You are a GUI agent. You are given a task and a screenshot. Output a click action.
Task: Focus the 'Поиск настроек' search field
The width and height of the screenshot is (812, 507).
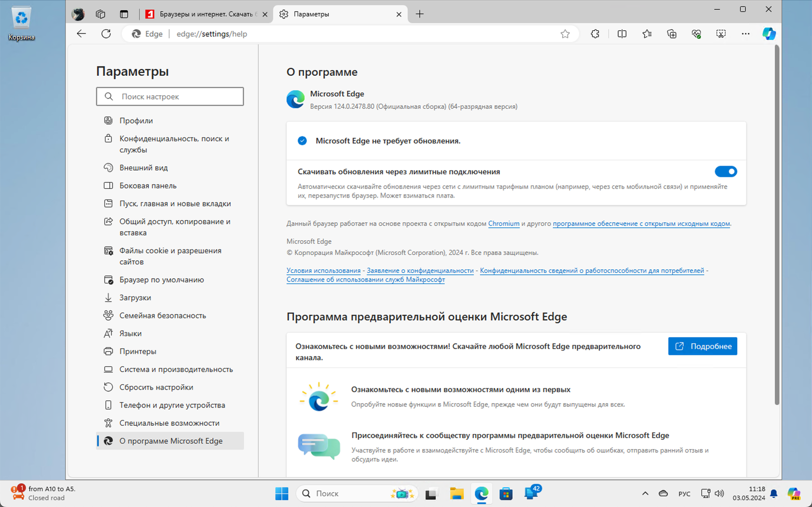(170, 96)
